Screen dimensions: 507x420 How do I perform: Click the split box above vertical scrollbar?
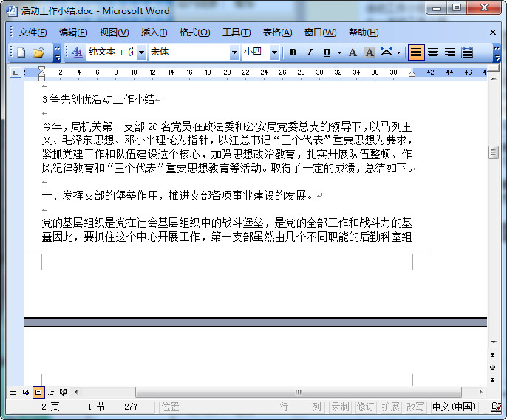click(494, 68)
